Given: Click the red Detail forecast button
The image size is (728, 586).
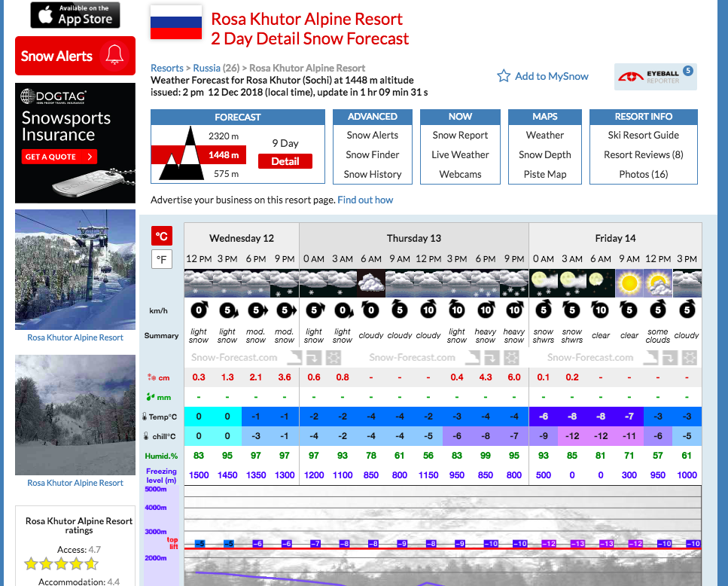Looking at the screenshot, I should point(285,161).
